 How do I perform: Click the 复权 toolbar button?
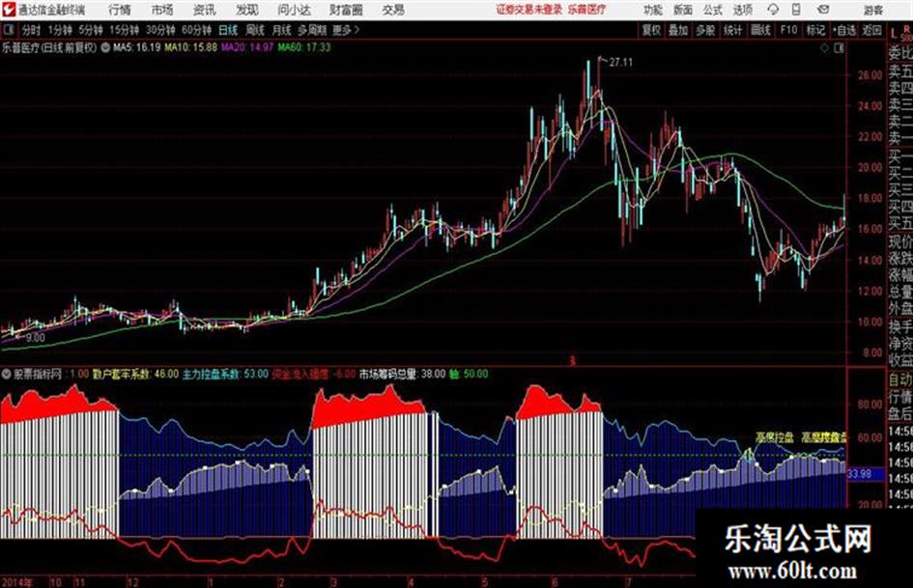click(651, 30)
